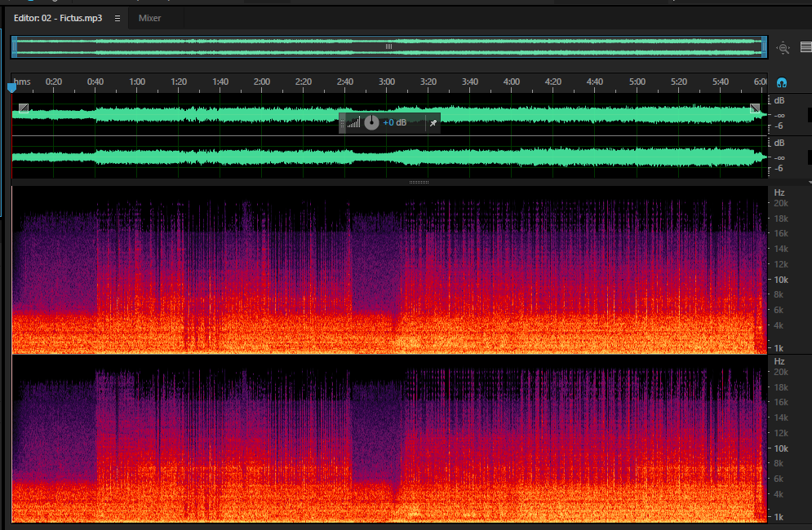The image size is (812, 530).
Task: Click the right handle of the overview navigator
Action: tap(764, 47)
